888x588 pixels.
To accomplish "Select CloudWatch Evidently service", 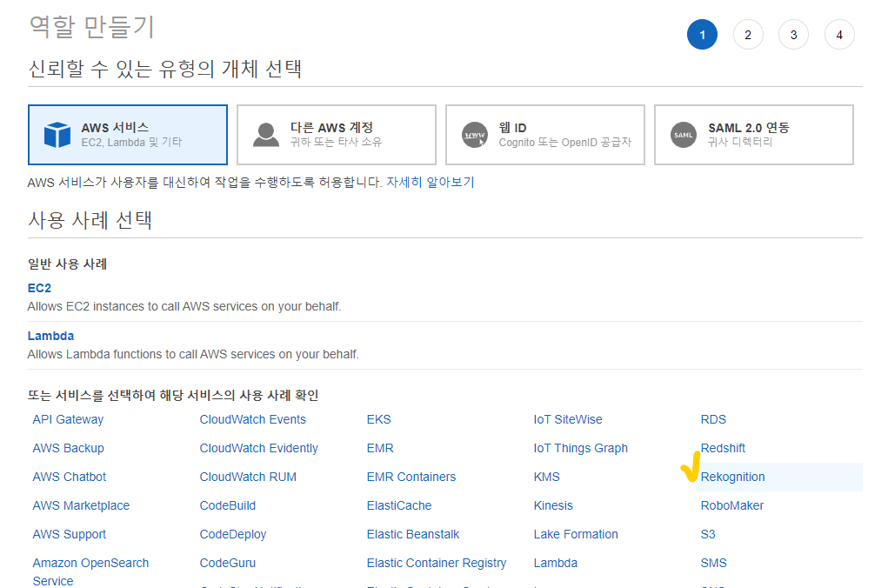I will (259, 448).
